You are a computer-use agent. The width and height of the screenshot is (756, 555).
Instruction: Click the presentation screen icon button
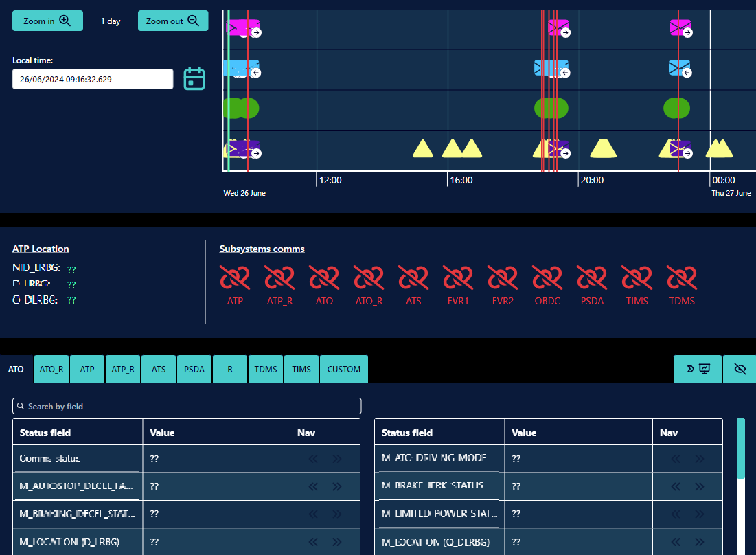pos(698,369)
